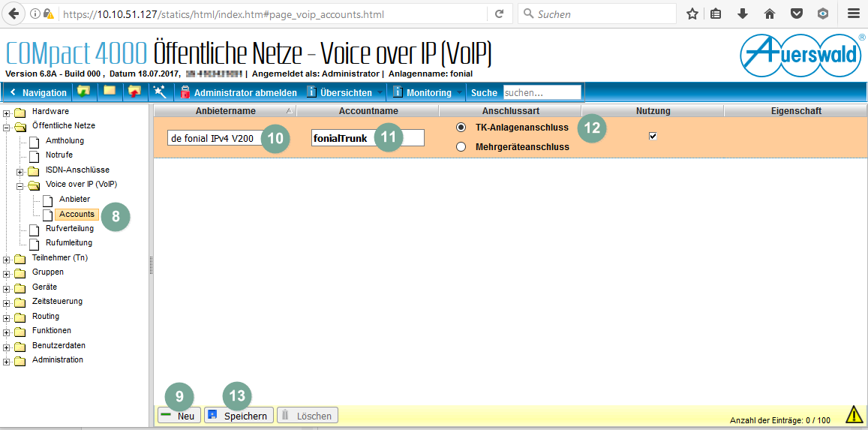The image size is (868, 430).
Task: Toggle the Nutzung checkbox
Action: (653, 136)
